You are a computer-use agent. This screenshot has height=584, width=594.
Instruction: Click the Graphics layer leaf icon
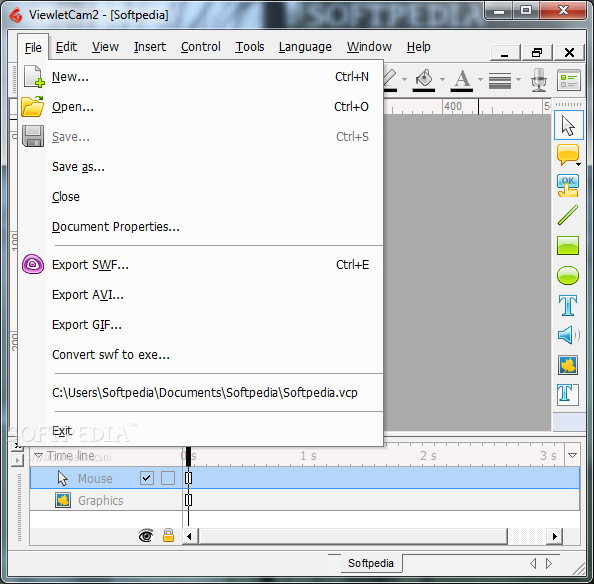tap(63, 500)
